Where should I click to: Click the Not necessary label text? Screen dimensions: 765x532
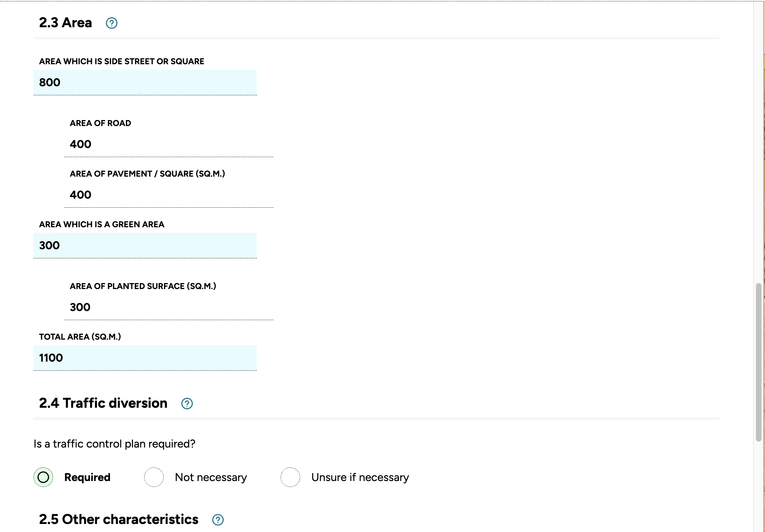point(211,477)
